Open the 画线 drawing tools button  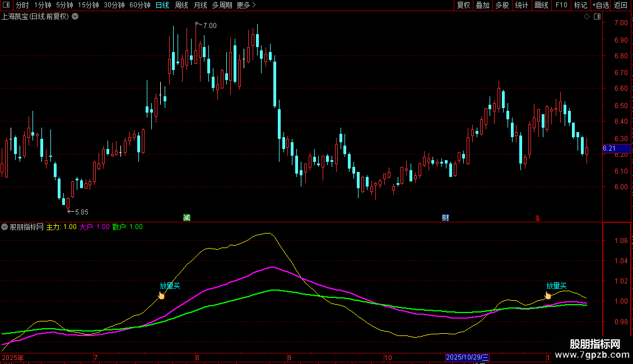pos(541,5)
